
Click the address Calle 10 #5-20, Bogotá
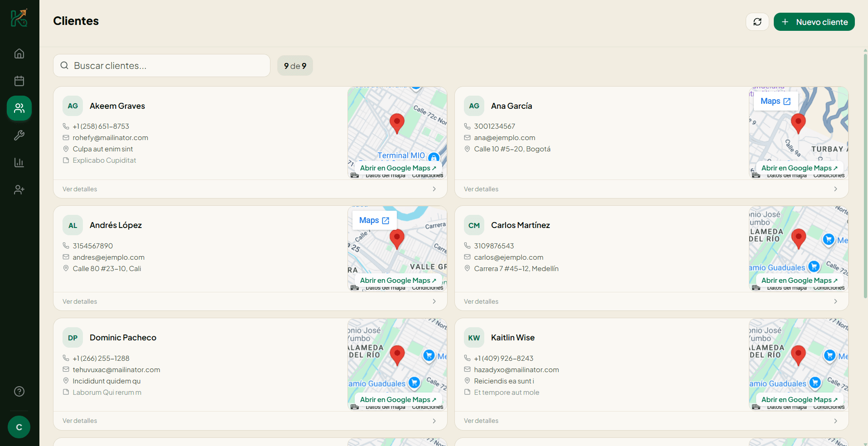tap(512, 149)
